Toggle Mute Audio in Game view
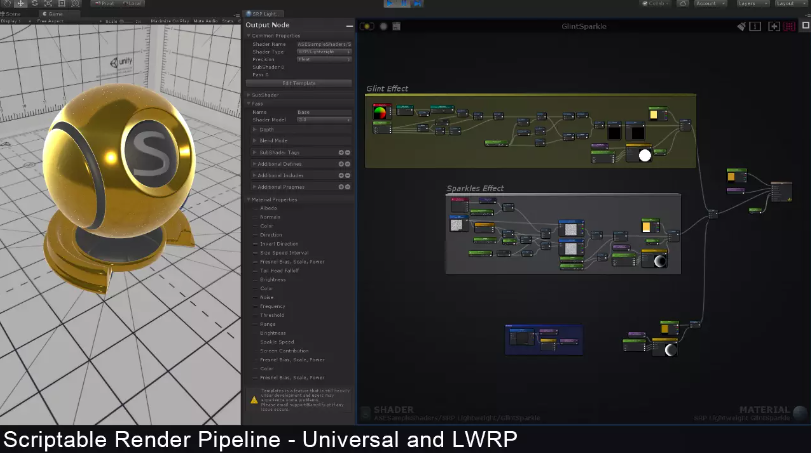 206,21
